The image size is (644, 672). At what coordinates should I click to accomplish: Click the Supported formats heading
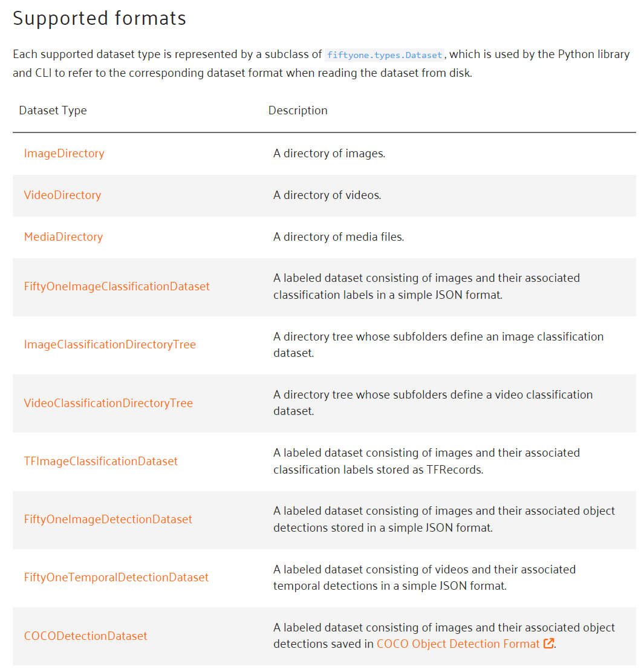[x=100, y=19]
